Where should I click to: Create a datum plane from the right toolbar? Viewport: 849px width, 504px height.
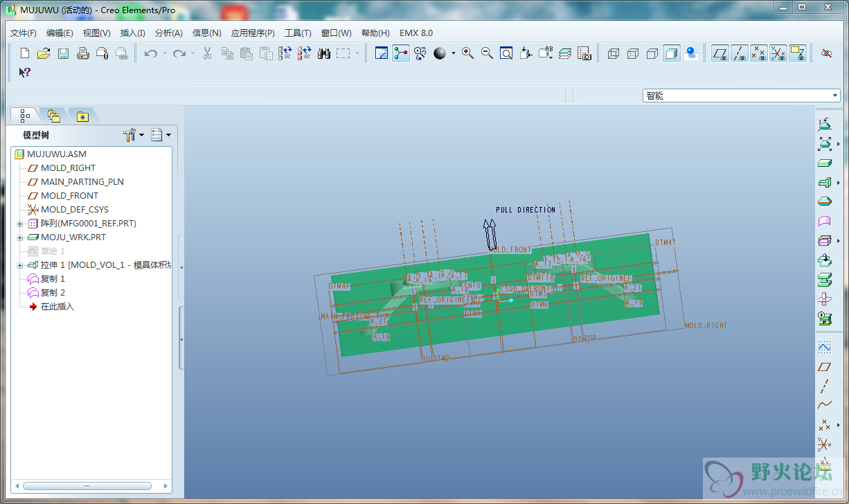click(824, 366)
